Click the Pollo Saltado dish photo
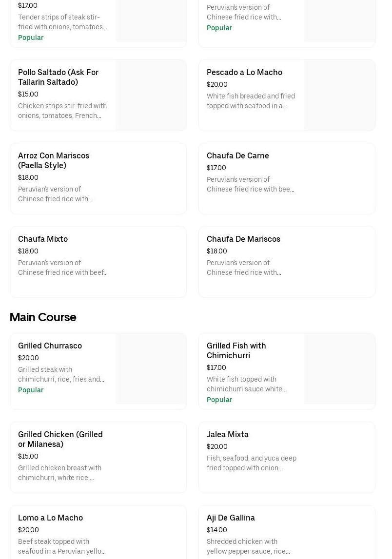The height and width of the screenshot is (559, 392). click(x=151, y=95)
